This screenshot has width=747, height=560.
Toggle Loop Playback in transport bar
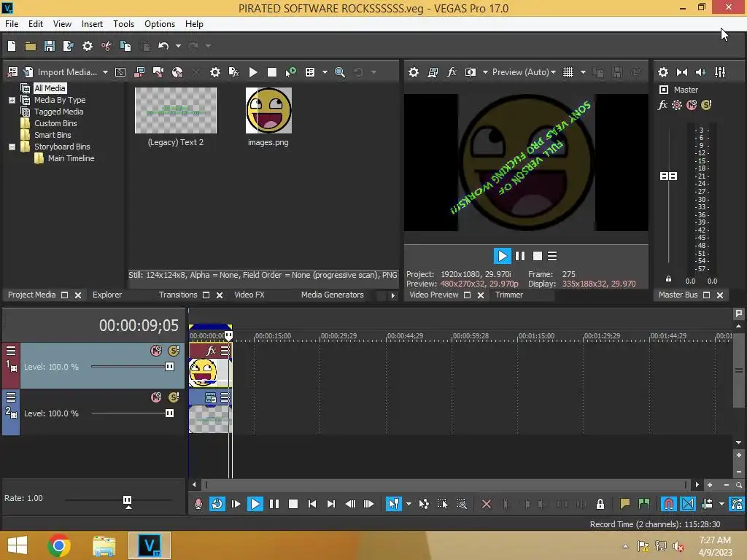pyautogui.click(x=217, y=504)
